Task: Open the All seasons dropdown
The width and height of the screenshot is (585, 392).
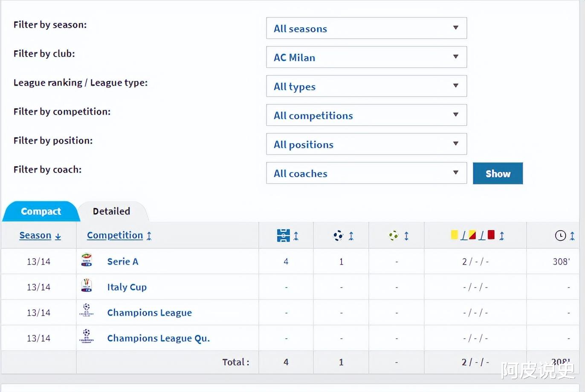Action: click(x=366, y=29)
